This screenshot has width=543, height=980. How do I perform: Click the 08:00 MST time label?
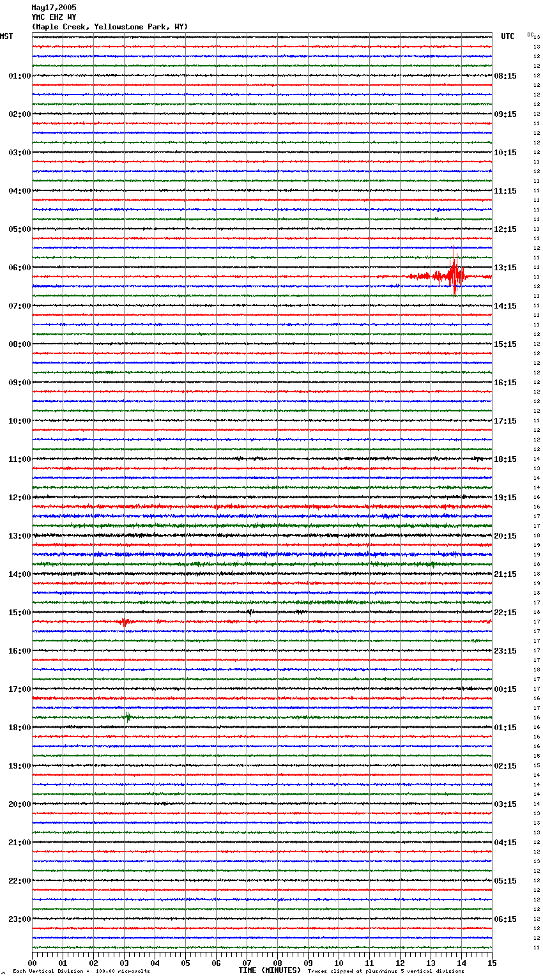20,344
